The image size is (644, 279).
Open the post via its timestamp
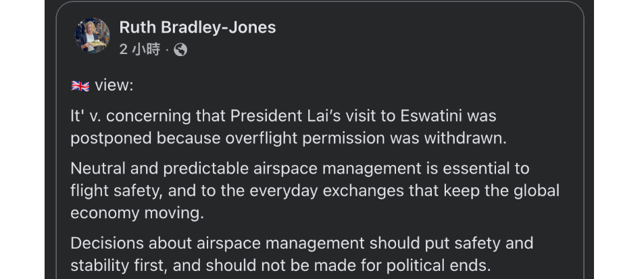pos(139,49)
